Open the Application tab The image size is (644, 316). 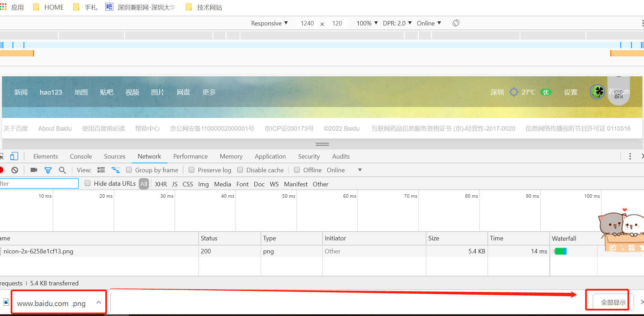[x=270, y=156]
